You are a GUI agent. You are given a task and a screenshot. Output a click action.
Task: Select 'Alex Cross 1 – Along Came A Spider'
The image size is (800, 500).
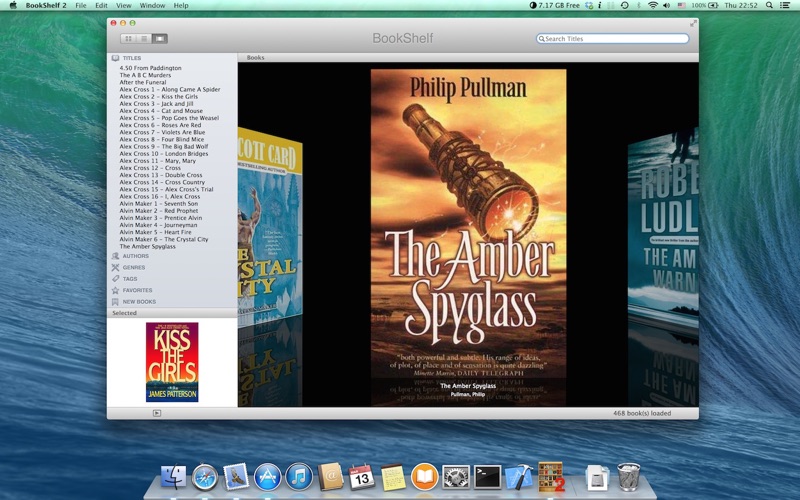click(170, 89)
